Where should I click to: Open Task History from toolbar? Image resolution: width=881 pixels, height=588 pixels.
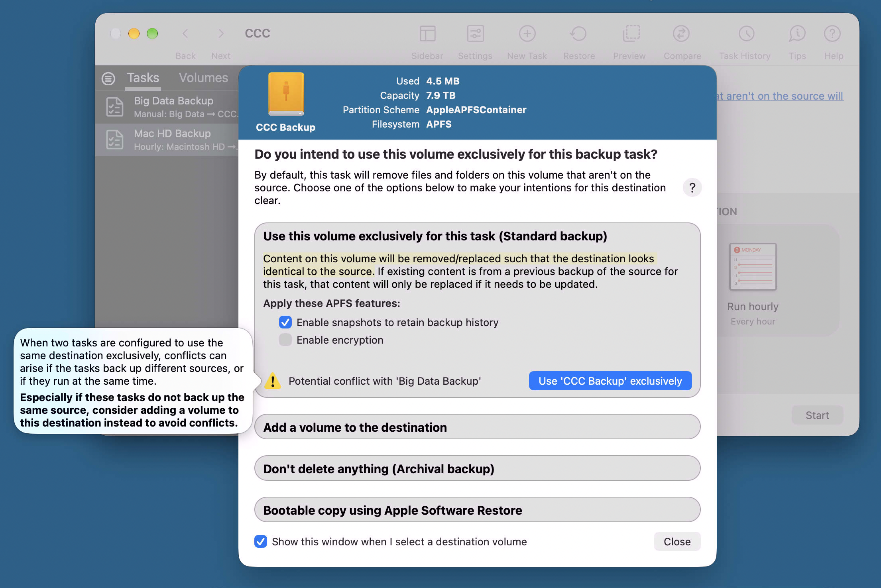746,33
